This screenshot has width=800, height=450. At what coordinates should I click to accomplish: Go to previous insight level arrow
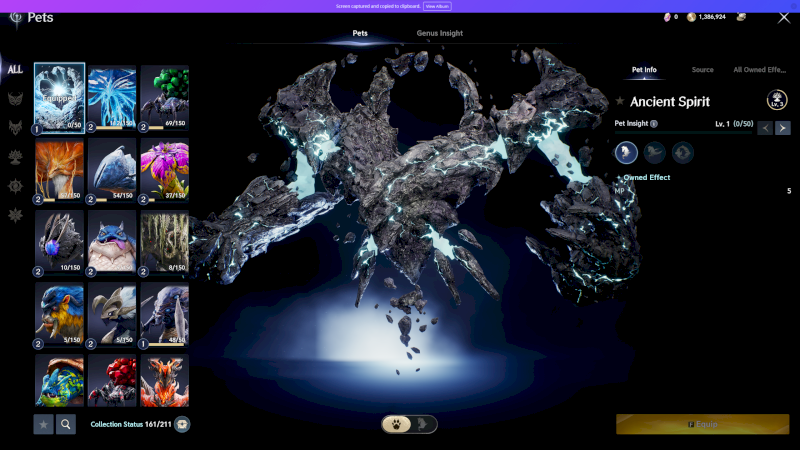pos(765,128)
